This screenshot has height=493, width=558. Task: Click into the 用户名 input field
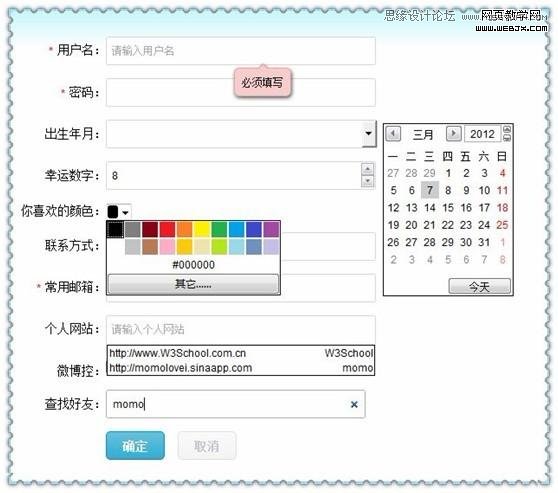click(x=241, y=51)
